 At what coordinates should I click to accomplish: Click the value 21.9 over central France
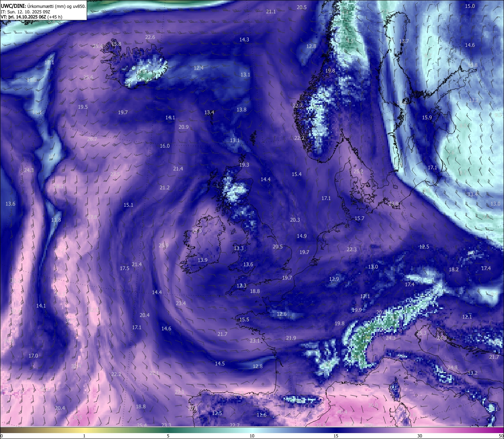click(x=291, y=338)
